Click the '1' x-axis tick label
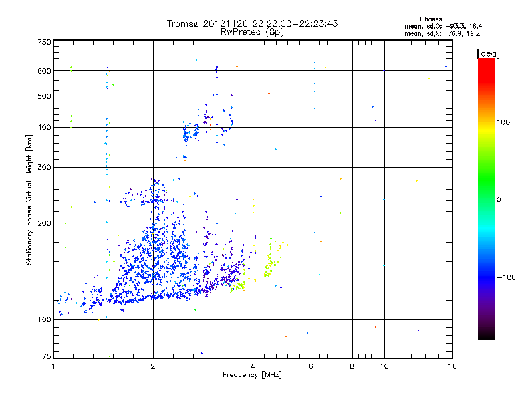Screen dimensions: 532x399 (53, 366)
